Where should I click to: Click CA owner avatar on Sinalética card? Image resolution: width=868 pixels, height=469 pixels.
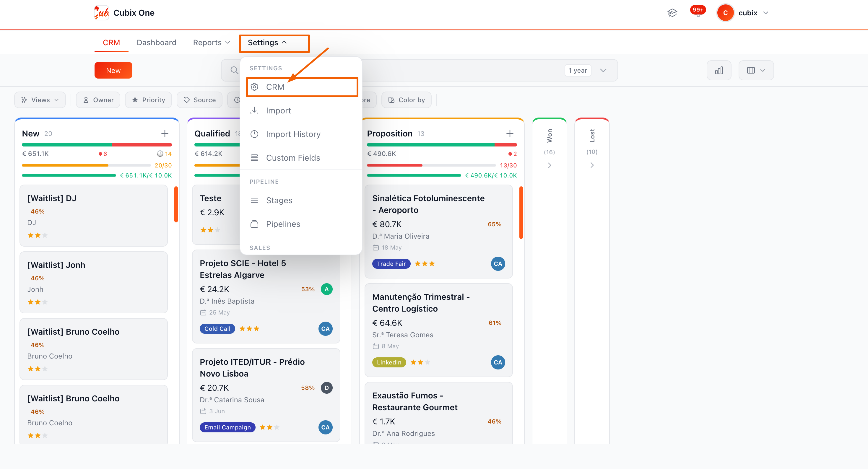(498, 263)
